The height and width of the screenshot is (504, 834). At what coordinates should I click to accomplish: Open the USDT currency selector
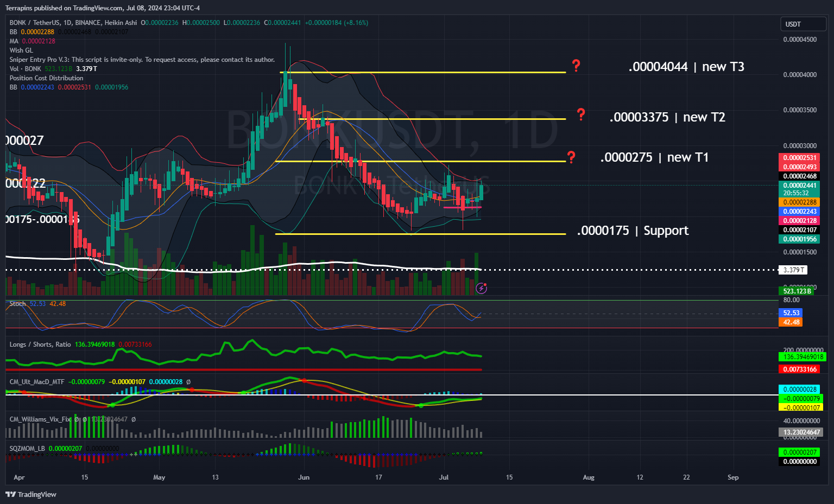coord(804,24)
